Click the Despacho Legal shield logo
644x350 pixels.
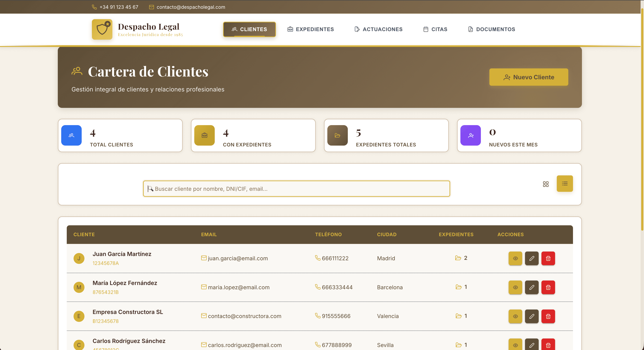(102, 29)
